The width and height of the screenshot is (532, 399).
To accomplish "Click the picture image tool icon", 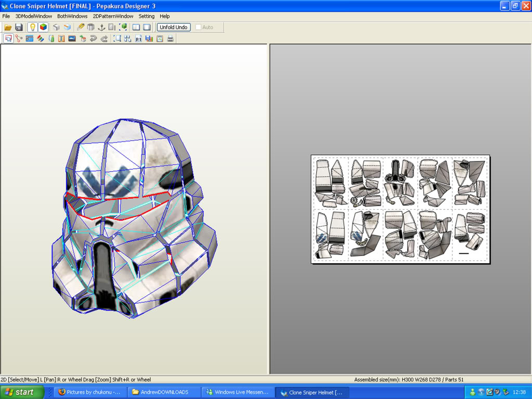I will pos(72,38).
